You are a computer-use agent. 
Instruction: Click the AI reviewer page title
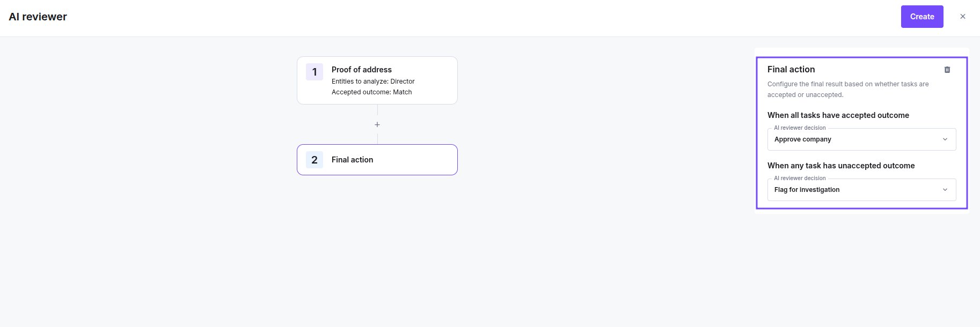pyautogui.click(x=38, y=17)
